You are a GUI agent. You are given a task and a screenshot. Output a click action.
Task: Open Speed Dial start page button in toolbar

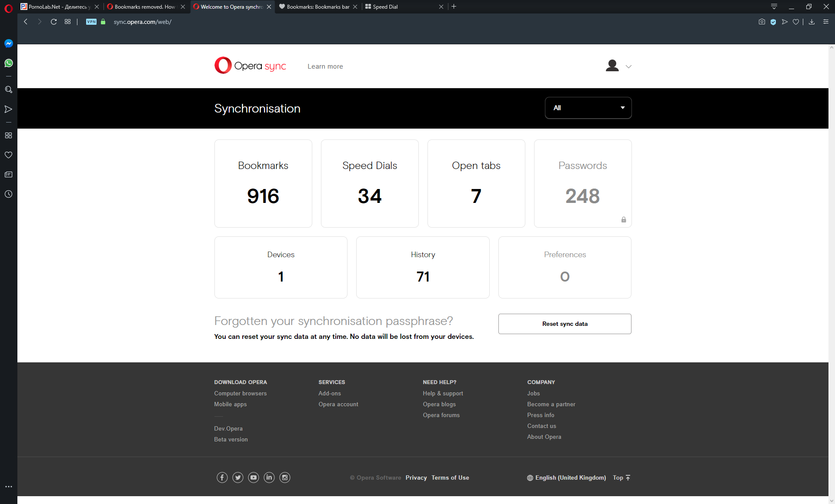(67, 22)
